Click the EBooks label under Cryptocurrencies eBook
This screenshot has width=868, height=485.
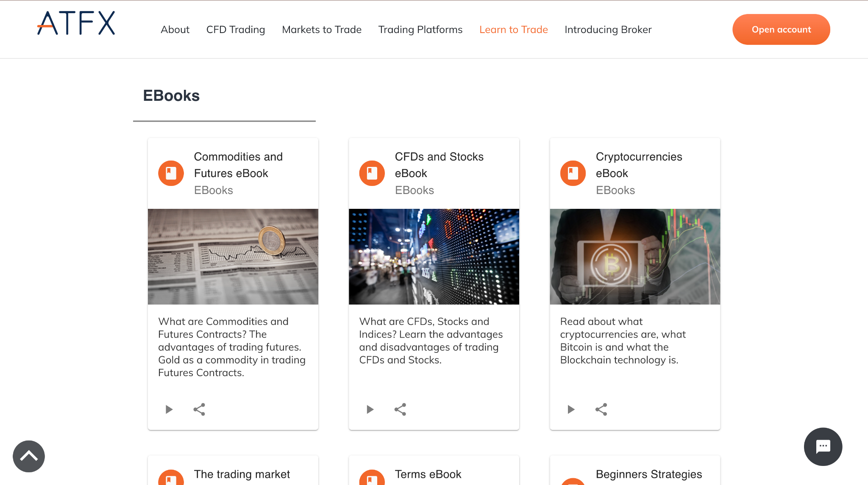615,190
